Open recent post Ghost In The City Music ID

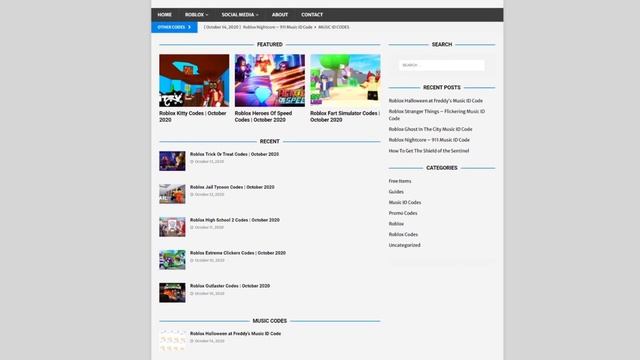[430, 129]
